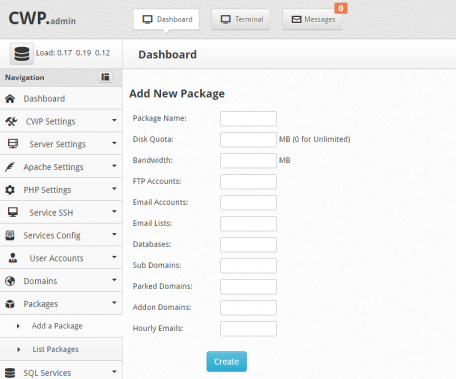This screenshot has width=456, height=379.
Task: Expand the Service SSH menu arrow
Action: 114,211
